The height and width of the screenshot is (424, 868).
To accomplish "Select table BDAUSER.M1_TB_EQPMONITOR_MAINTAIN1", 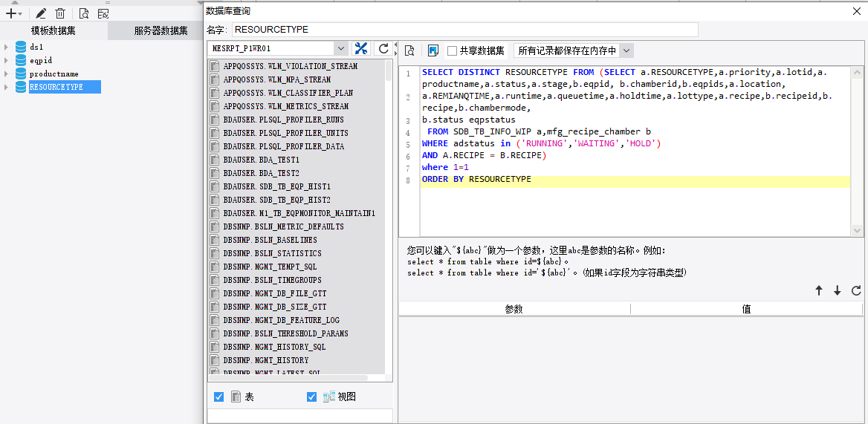I will click(299, 213).
